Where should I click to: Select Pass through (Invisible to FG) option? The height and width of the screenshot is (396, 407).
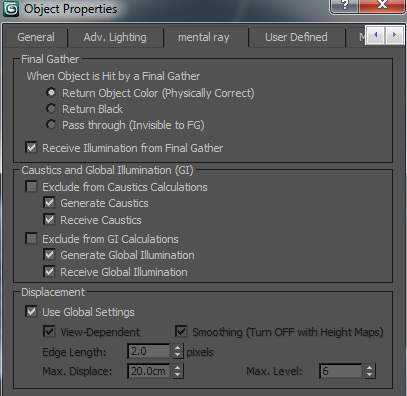tap(51, 125)
